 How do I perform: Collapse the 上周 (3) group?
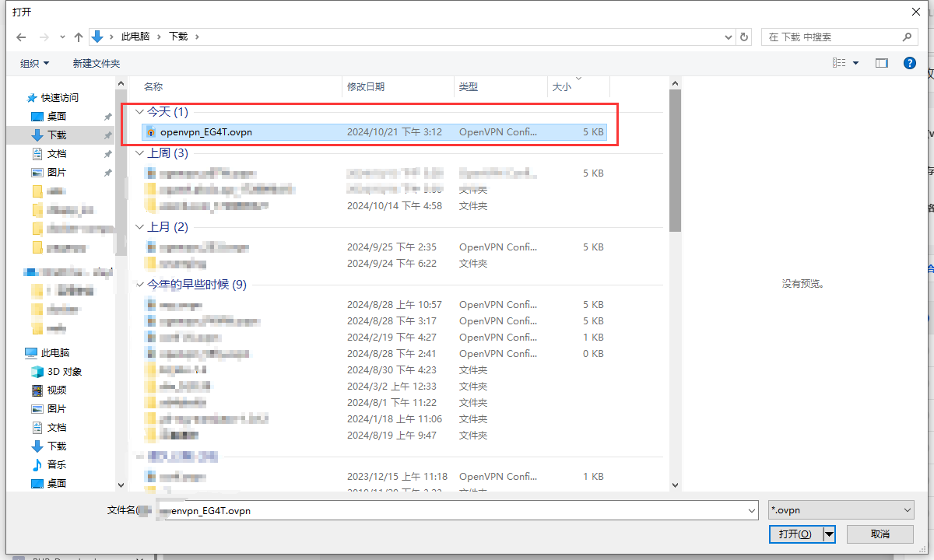(139, 153)
